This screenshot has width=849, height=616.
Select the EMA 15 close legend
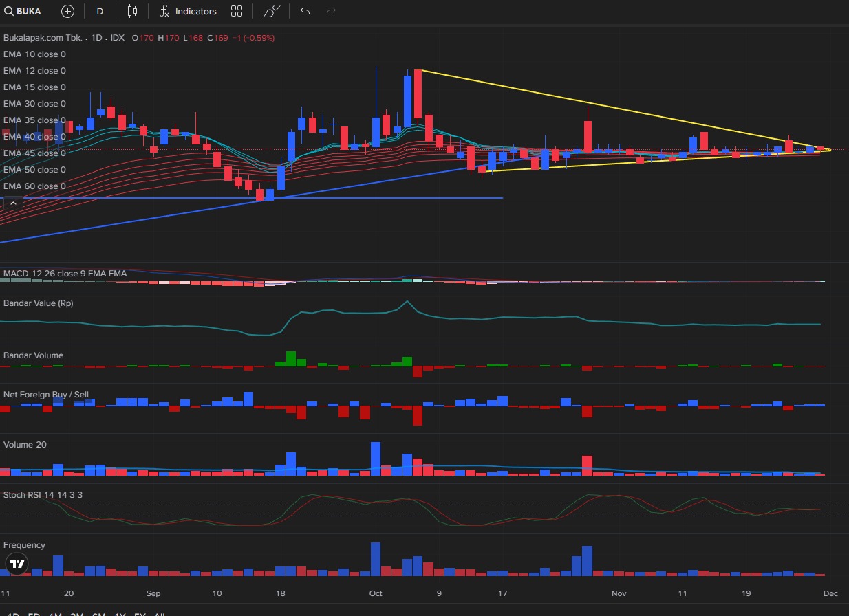click(34, 87)
